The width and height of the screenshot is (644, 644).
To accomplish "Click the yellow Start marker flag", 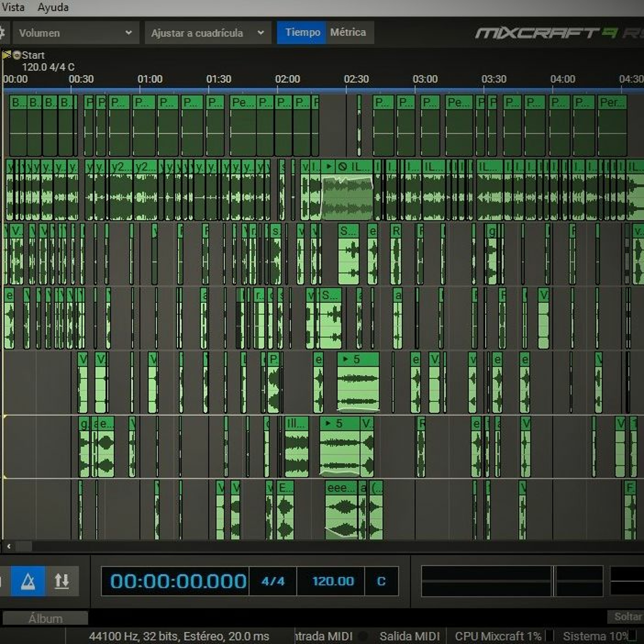I will coord(6,55).
